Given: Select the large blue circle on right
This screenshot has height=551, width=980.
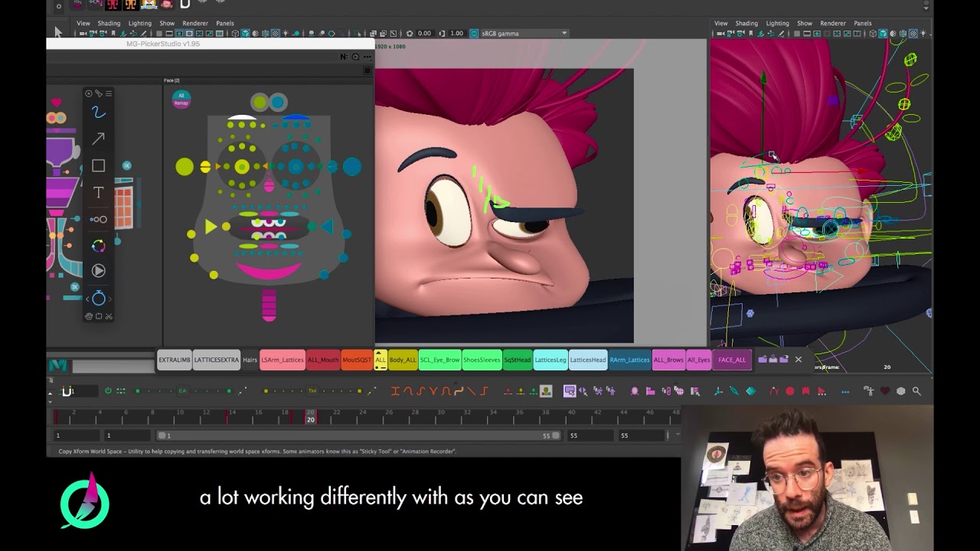Looking at the screenshot, I should click(x=351, y=167).
